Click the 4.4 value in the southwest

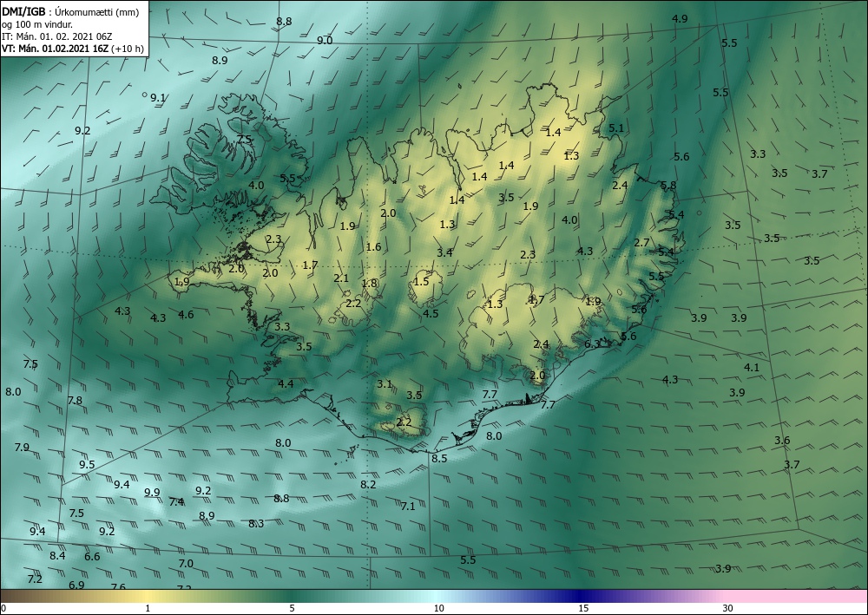click(286, 383)
